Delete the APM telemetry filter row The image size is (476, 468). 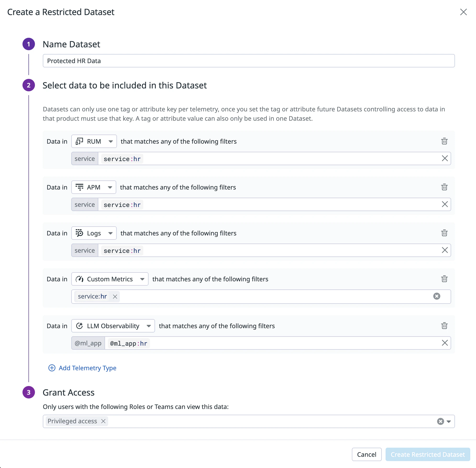[444, 187]
